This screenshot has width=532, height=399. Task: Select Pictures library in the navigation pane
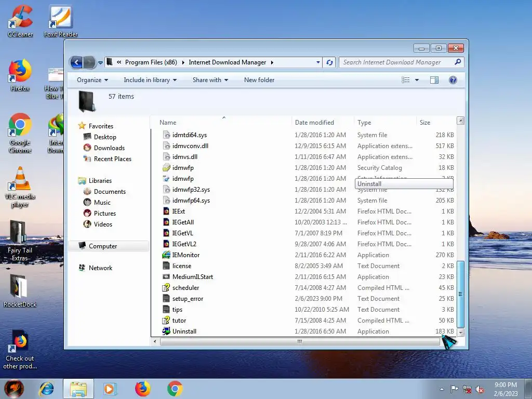(x=105, y=214)
